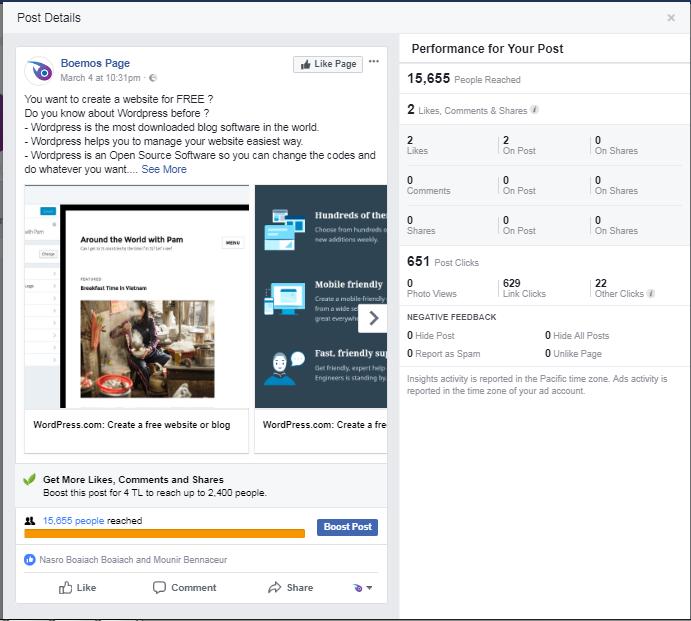
Task: Click the '2 Likes' total row
Action: pos(417,145)
